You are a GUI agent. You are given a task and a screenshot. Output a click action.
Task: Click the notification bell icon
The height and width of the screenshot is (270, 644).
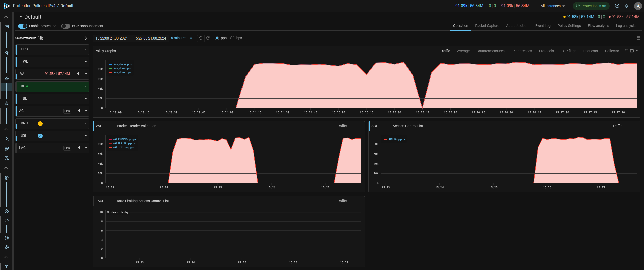626,6
